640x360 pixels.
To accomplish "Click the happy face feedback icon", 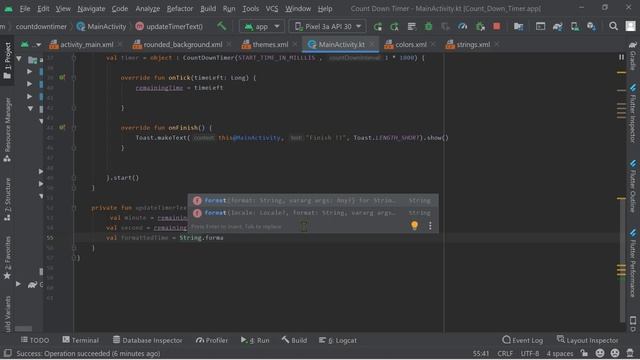I will click(x=600, y=353).
